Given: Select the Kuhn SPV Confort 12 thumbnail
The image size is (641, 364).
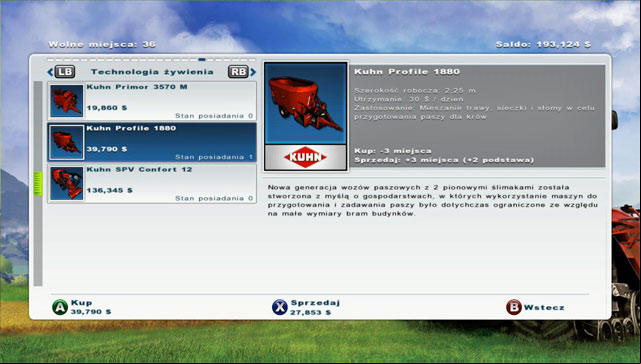Looking at the screenshot, I should point(67,183).
